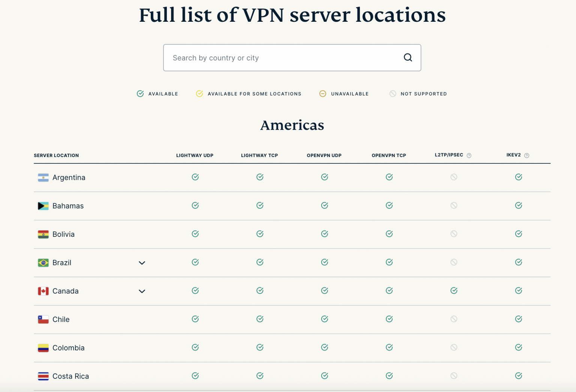Viewport: 576px width, 392px height.
Task: Click the Brazil flag icon
Action: click(x=43, y=263)
